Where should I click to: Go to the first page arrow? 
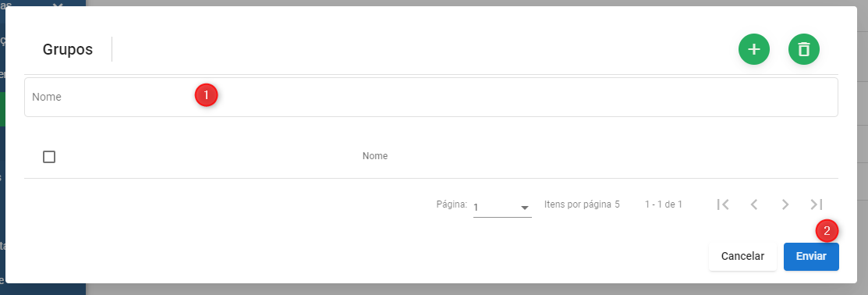[x=722, y=204]
